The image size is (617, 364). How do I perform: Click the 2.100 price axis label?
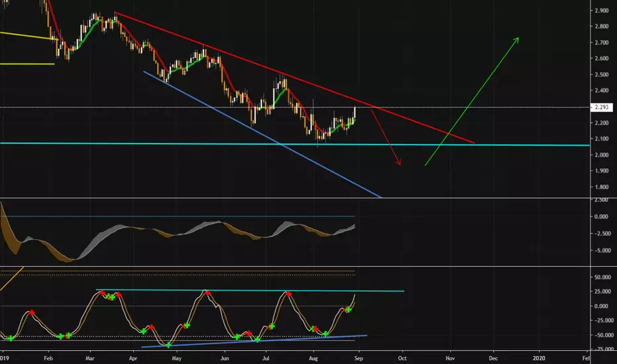[602, 138]
